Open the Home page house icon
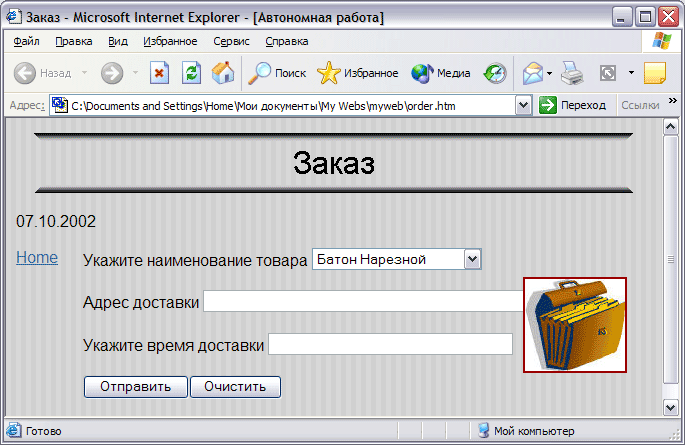685x445 pixels. coord(223,72)
